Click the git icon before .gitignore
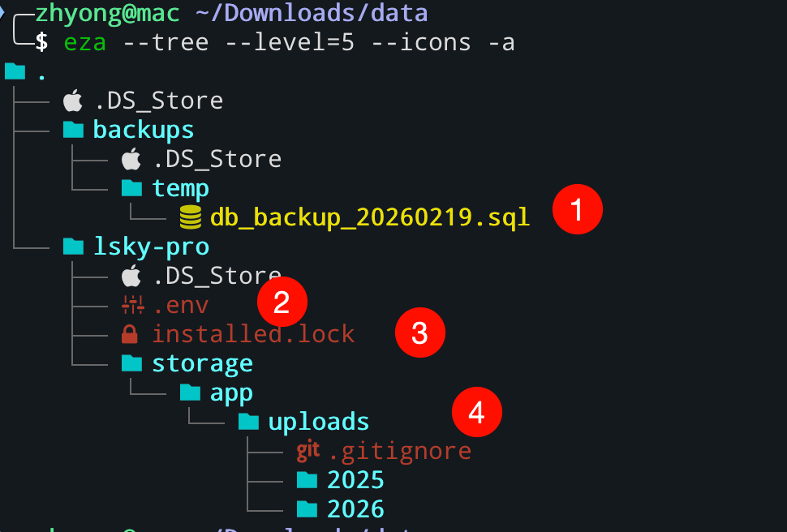The width and height of the screenshot is (787, 532). [307, 450]
